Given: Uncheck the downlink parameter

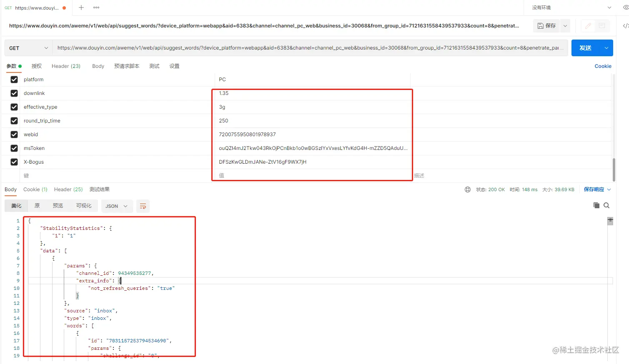Looking at the screenshot, I should pos(14,93).
